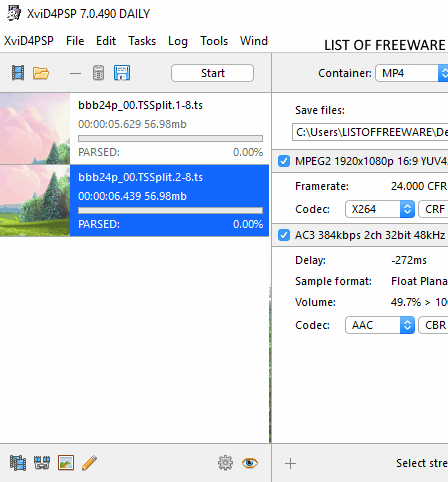Open the Tools menu
The width and height of the screenshot is (448, 482).
[x=214, y=41]
